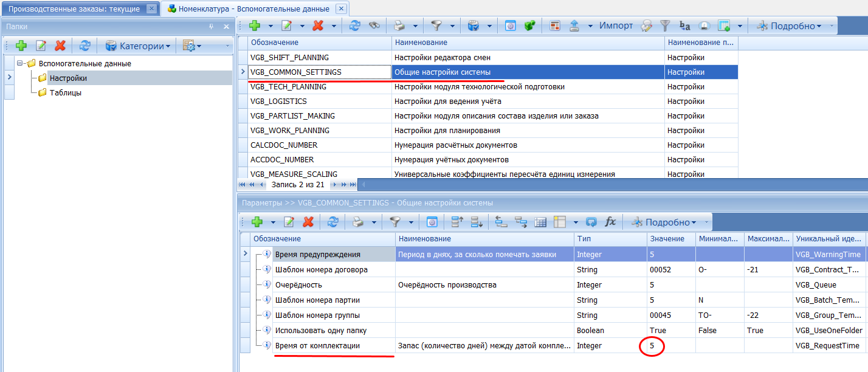Click the Импорт button
The height and width of the screenshot is (372, 868).
tap(616, 26)
